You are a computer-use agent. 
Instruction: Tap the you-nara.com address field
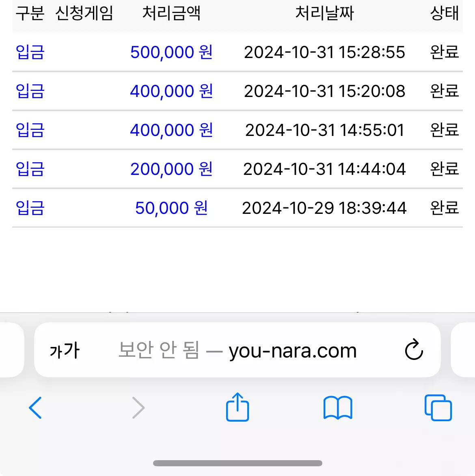(237, 350)
